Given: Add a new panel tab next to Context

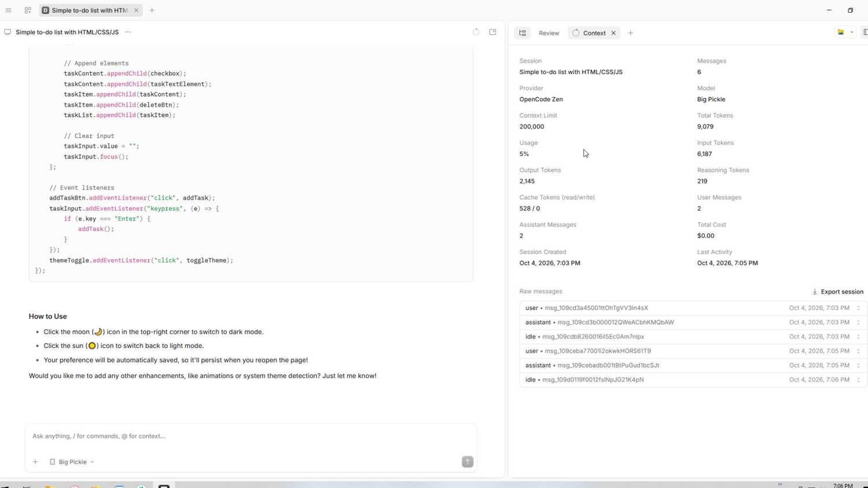Looking at the screenshot, I should point(631,33).
